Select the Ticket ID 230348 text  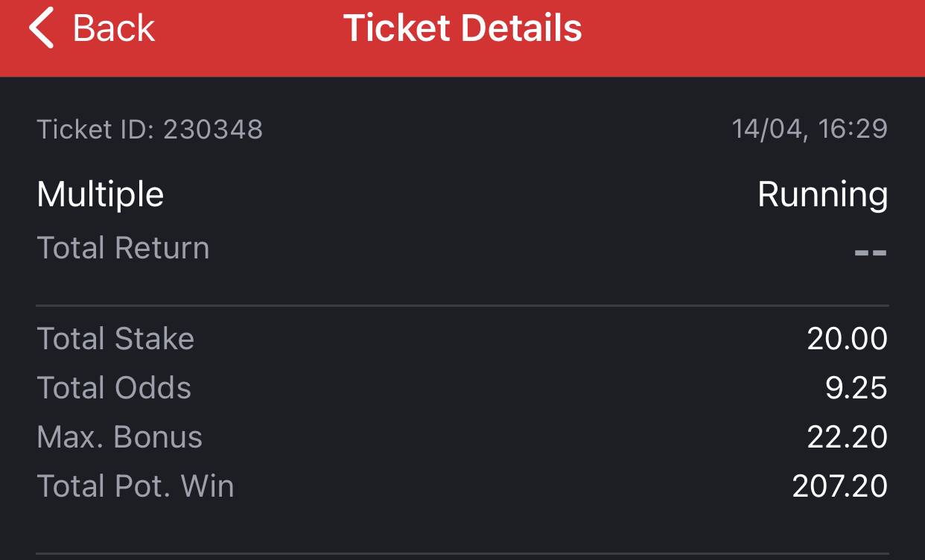click(x=150, y=130)
